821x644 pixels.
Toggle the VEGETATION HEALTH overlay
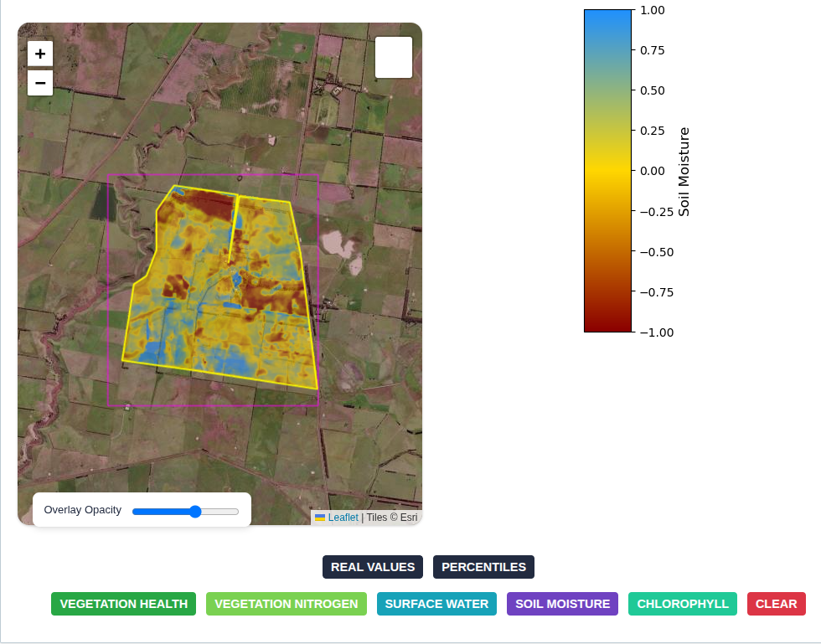pyautogui.click(x=123, y=604)
